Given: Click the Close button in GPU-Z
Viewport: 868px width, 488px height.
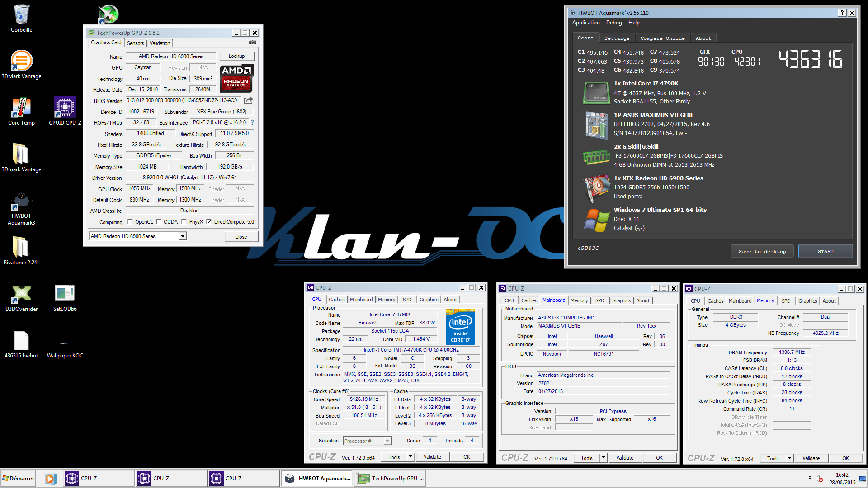Looking at the screenshot, I should pos(241,236).
